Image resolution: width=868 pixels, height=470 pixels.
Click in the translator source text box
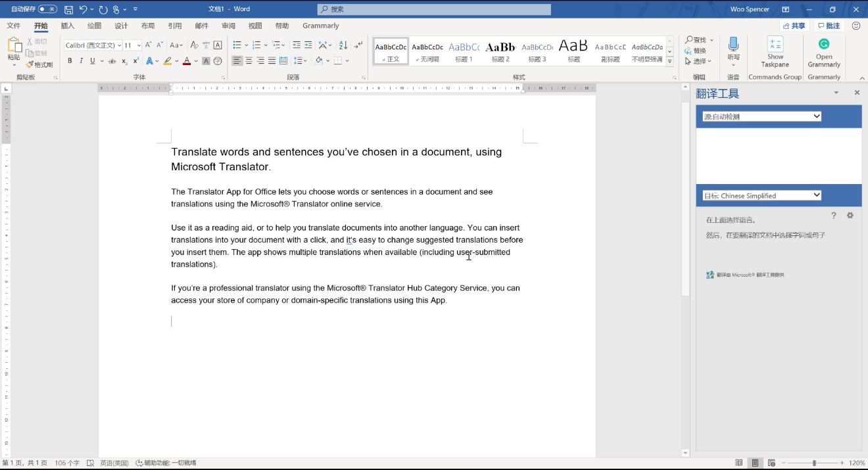coord(779,156)
